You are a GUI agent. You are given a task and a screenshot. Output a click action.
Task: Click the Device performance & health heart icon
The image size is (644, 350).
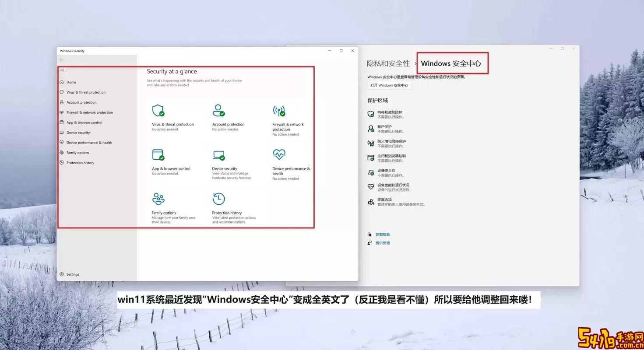(279, 154)
